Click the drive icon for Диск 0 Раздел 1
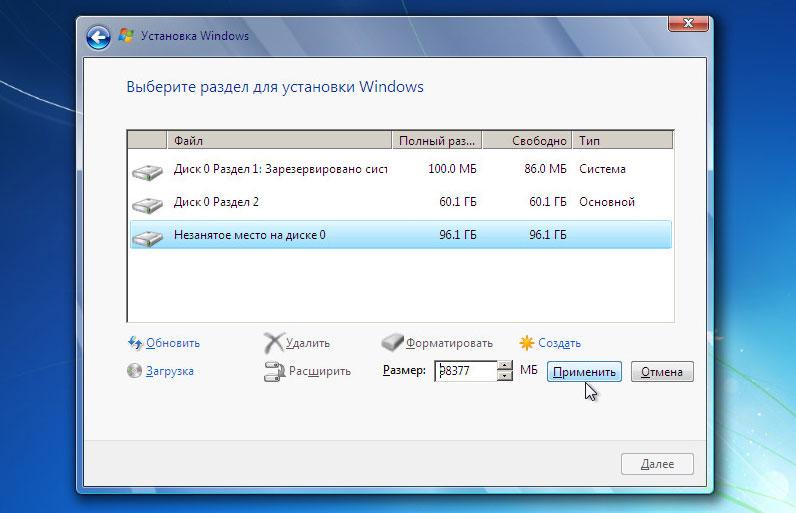 coord(147,172)
